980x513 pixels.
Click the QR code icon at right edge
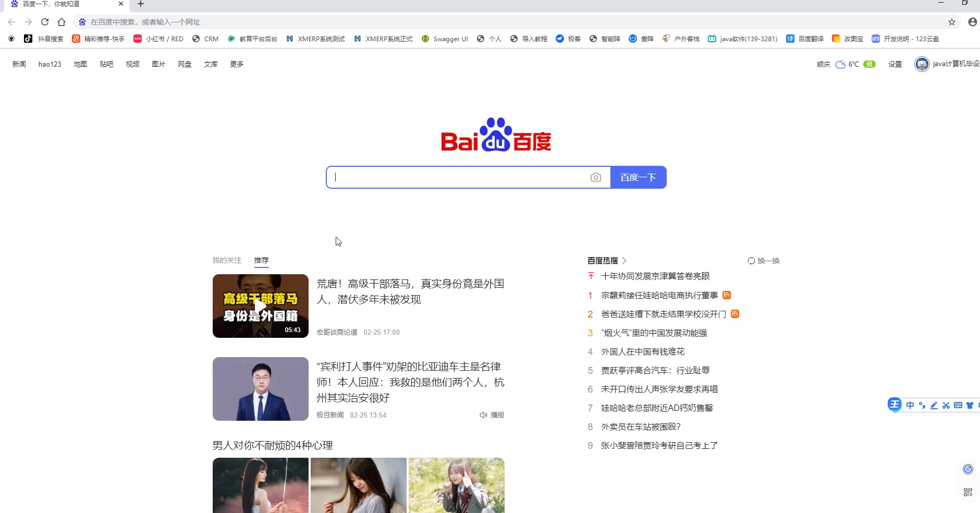click(968, 492)
